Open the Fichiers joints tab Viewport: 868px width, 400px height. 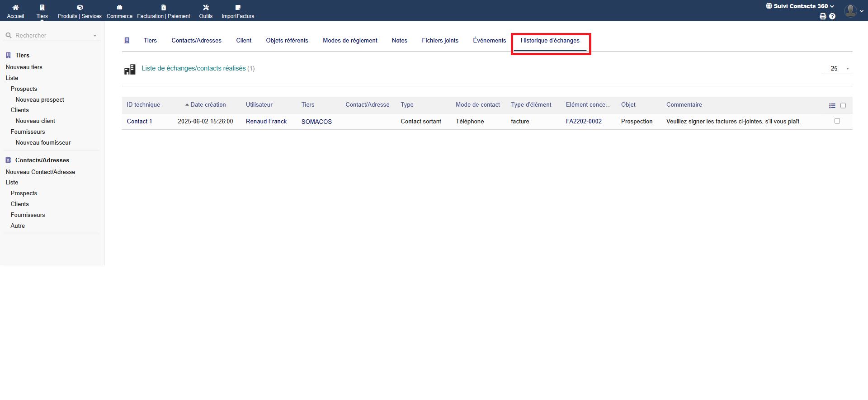(440, 41)
